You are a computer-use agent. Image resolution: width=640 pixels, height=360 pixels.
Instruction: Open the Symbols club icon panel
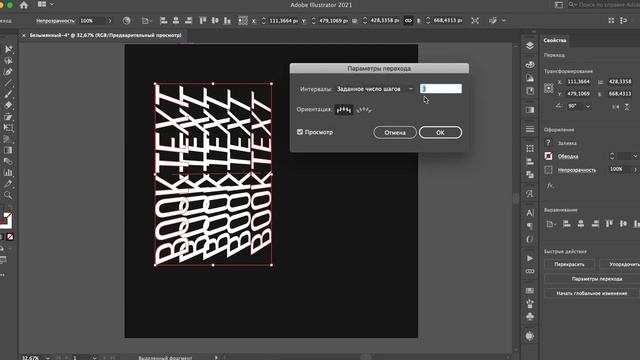tap(530, 316)
